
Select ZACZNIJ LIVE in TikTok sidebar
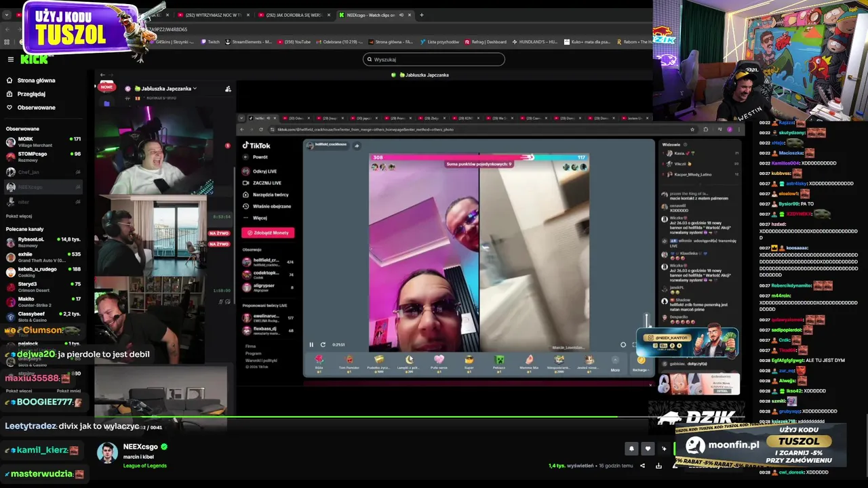point(262,183)
